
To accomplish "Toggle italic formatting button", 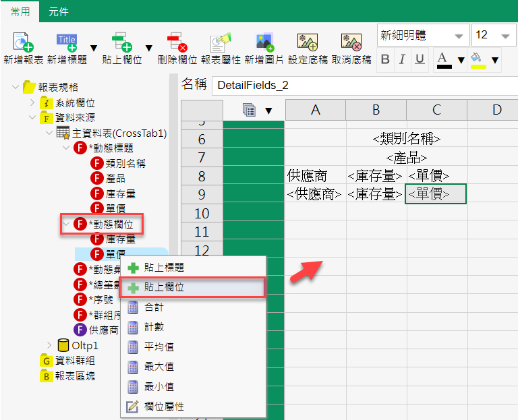I will [x=403, y=60].
